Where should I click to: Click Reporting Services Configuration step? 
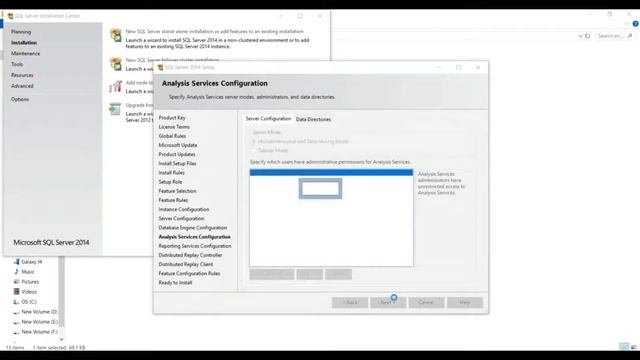coord(195,246)
